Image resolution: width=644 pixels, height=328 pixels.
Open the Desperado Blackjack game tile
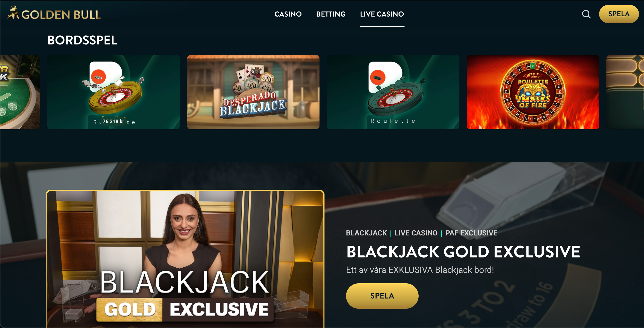(253, 92)
